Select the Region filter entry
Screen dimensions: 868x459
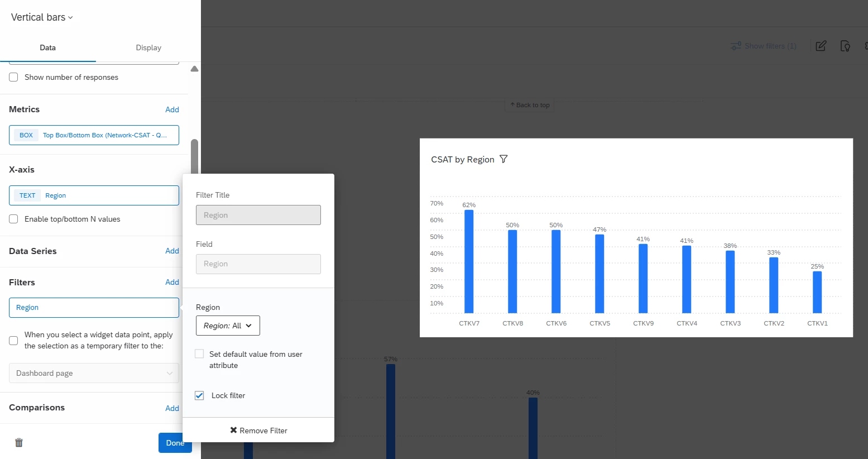[x=94, y=308]
